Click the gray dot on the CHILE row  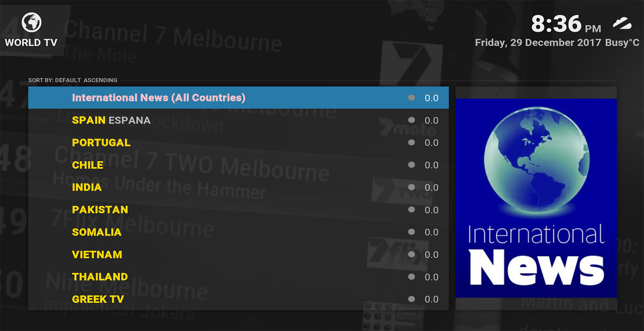click(x=411, y=165)
